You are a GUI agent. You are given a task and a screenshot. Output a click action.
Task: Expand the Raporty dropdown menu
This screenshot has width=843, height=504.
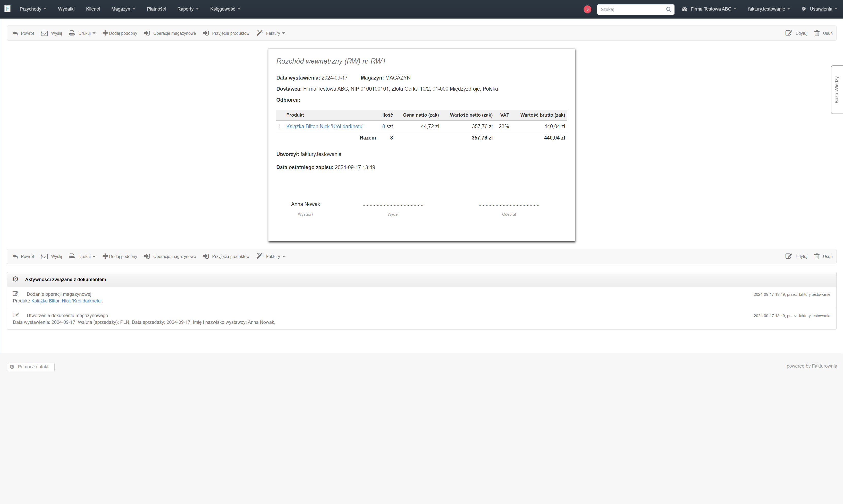coord(188,9)
